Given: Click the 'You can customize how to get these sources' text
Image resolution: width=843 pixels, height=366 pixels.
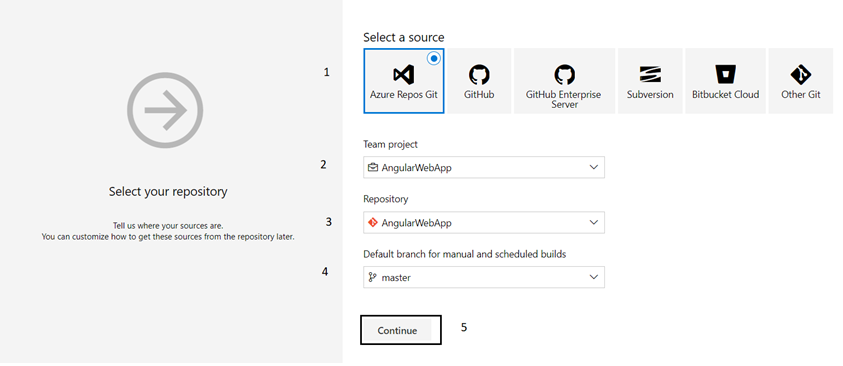Looking at the screenshot, I should tap(168, 237).
